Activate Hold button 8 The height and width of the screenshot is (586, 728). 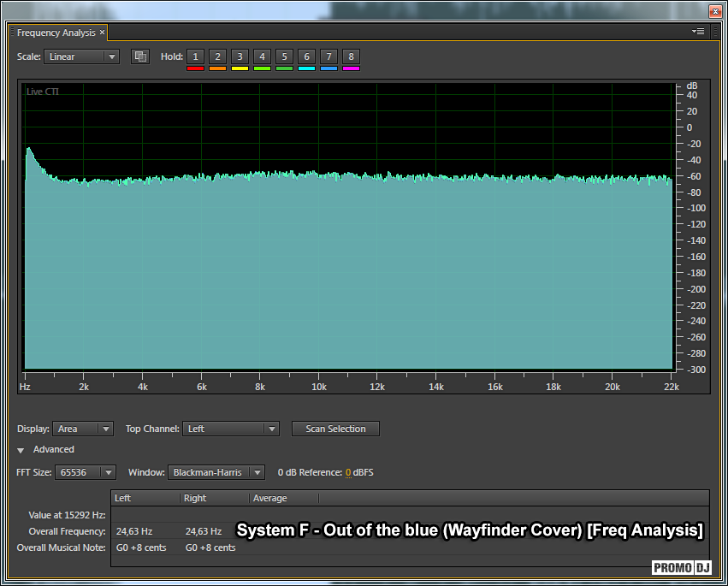(351, 56)
